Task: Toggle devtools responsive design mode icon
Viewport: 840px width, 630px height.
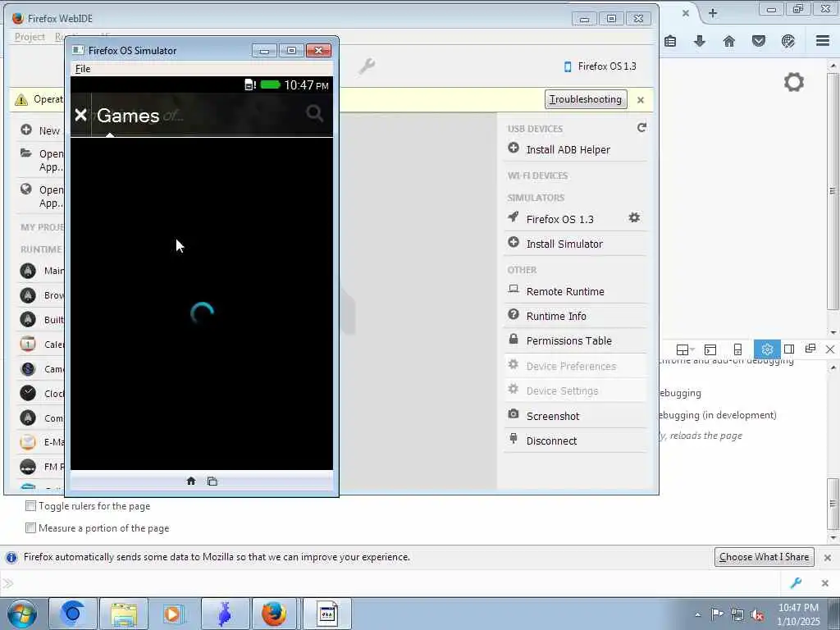Action: [x=737, y=349]
